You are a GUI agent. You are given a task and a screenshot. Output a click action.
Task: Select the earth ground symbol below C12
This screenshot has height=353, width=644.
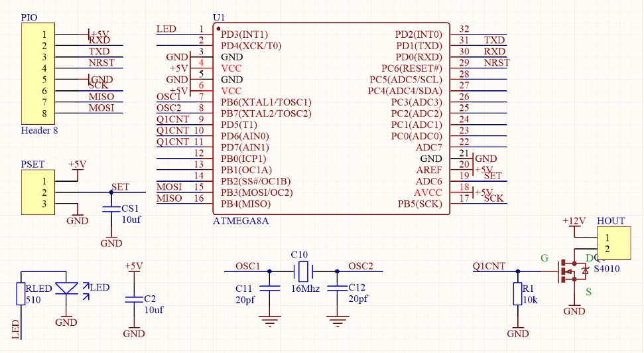coord(337,321)
